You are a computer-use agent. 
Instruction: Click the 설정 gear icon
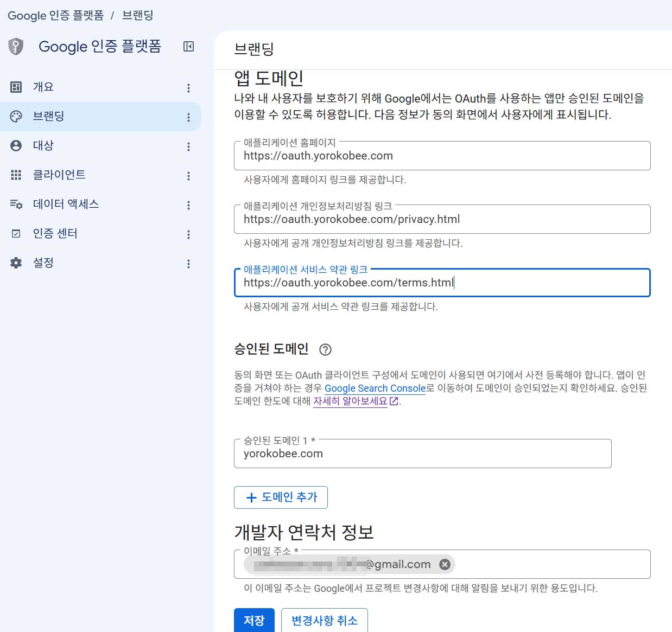(16, 263)
